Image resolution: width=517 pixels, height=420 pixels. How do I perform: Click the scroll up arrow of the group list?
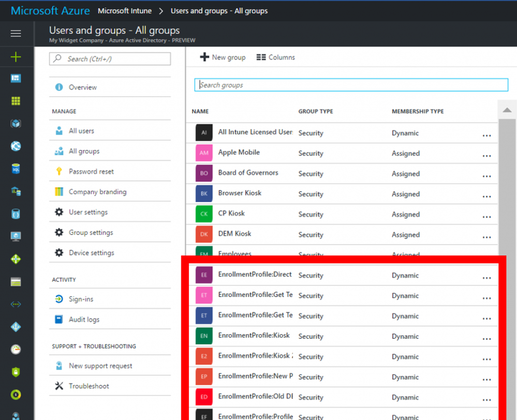point(507,110)
